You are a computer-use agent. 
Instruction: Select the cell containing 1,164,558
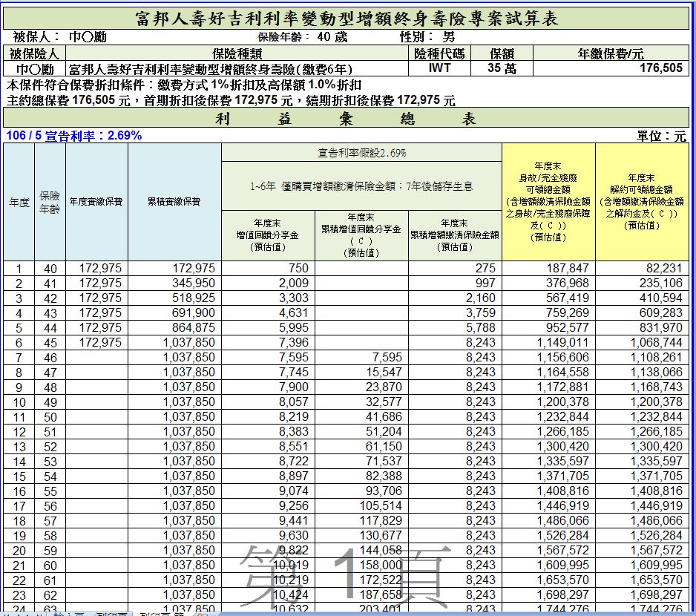point(548,372)
